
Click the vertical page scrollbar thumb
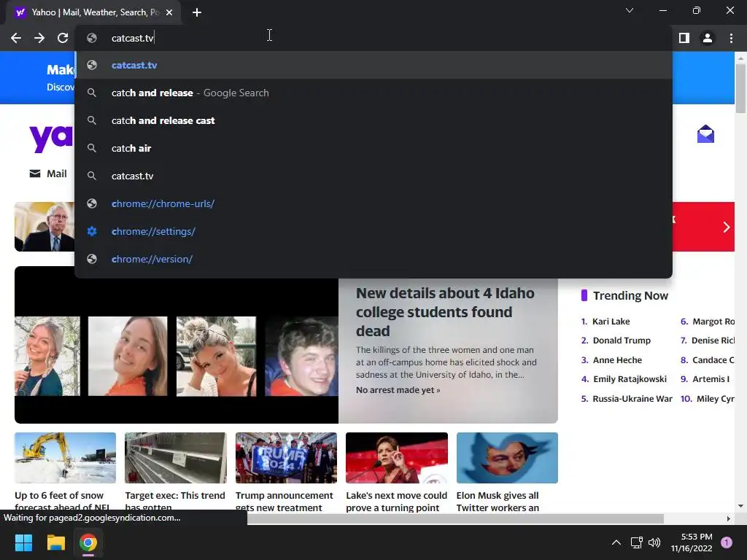click(x=740, y=88)
